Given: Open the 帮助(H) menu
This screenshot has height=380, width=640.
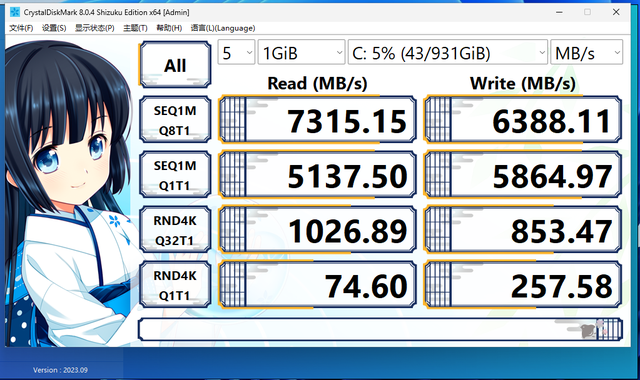Looking at the screenshot, I should tap(169, 28).
